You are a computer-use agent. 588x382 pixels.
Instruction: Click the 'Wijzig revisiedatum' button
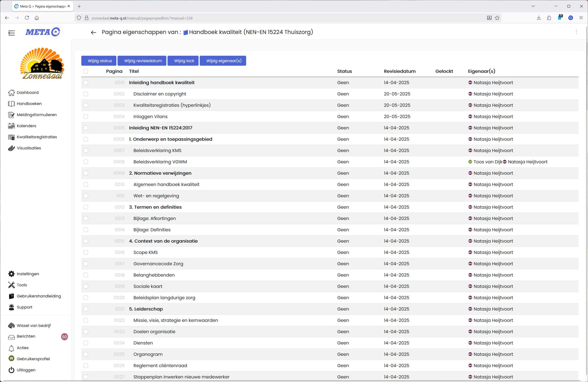coord(143,61)
